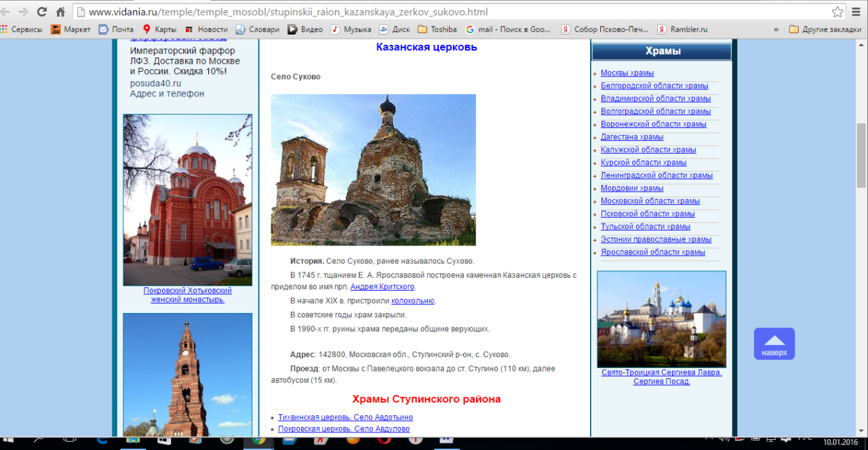
Task: Click the наверх back-to-top button
Action: (774, 344)
